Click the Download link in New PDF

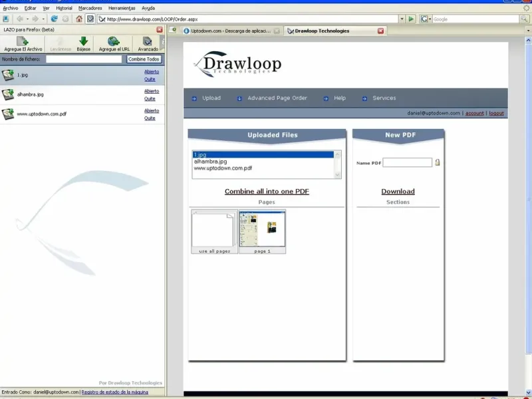(398, 192)
